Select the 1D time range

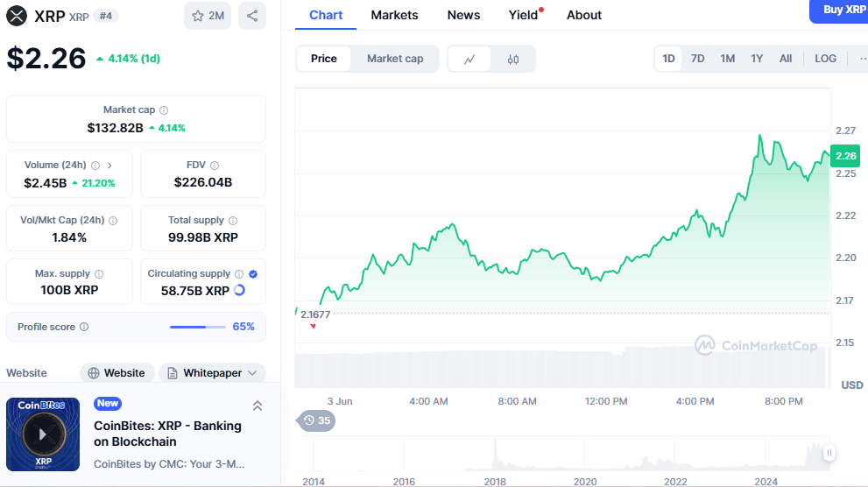[x=668, y=59]
